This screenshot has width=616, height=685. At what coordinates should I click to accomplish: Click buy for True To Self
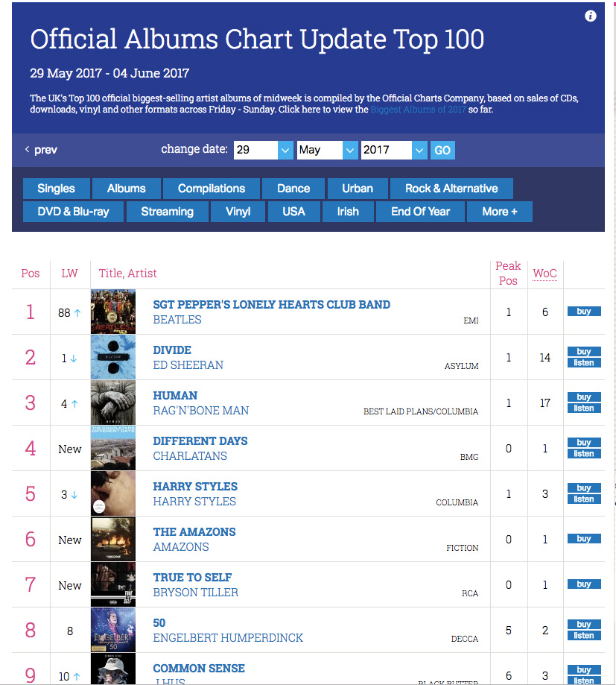[584, 584]
